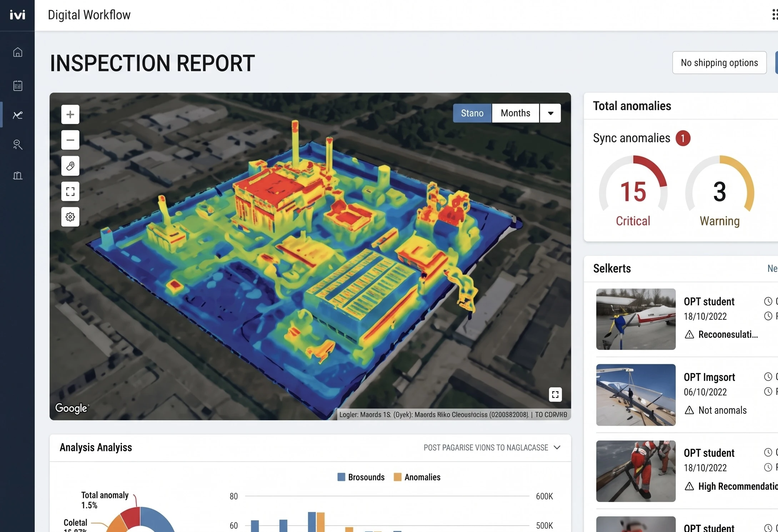Image resolution: width=778 pixels, height=532 pixels.
Task: Zoom out on the thermal map
Action: [70, 140]
